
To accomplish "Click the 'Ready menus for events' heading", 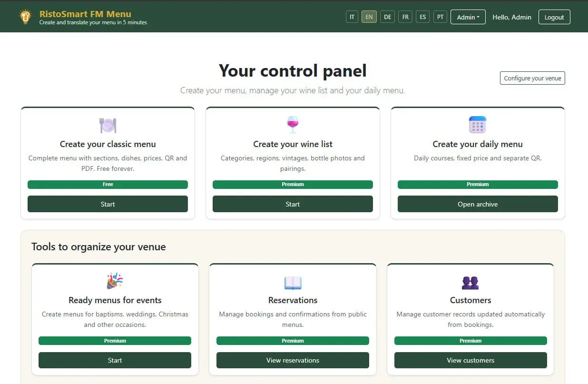I will (115, 300).
